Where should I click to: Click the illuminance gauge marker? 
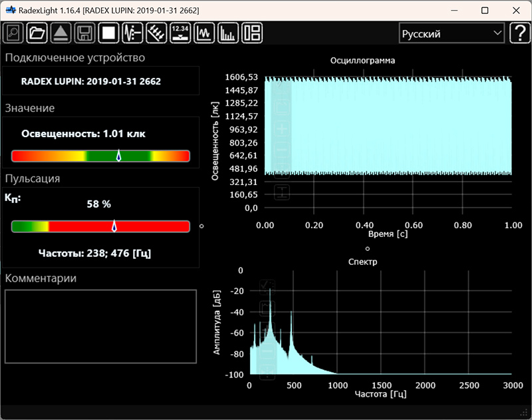pyautogui.click(x=118, y=156)
